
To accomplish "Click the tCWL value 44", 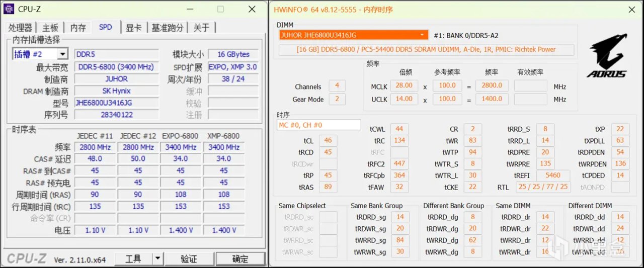I will click(399, 129).
